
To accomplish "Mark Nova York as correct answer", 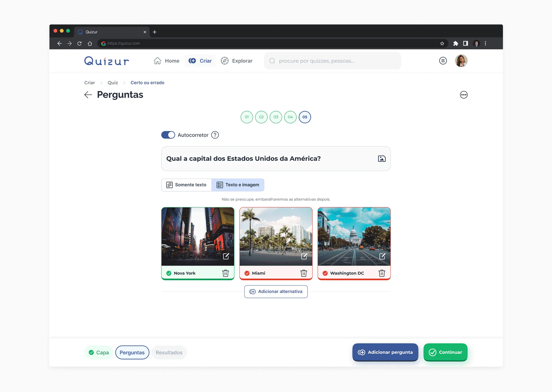I will pos(169,273).
